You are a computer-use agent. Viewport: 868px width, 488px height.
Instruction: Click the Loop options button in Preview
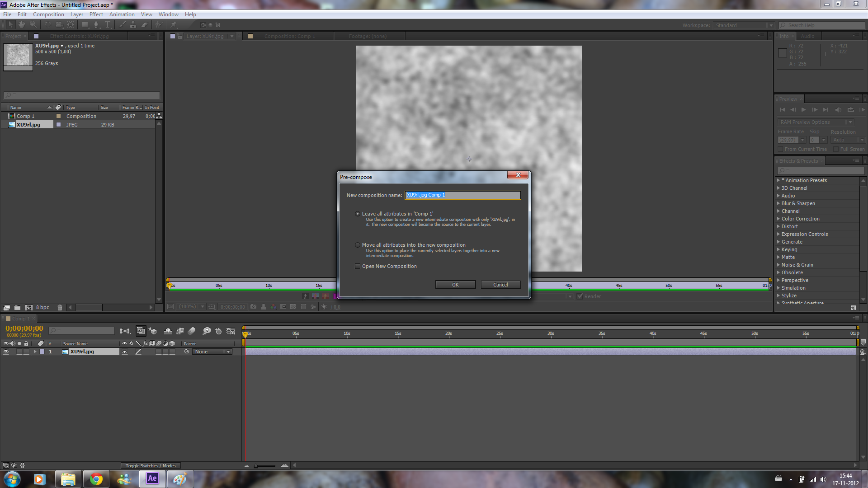pyautogui.click(x=850, y=110)
